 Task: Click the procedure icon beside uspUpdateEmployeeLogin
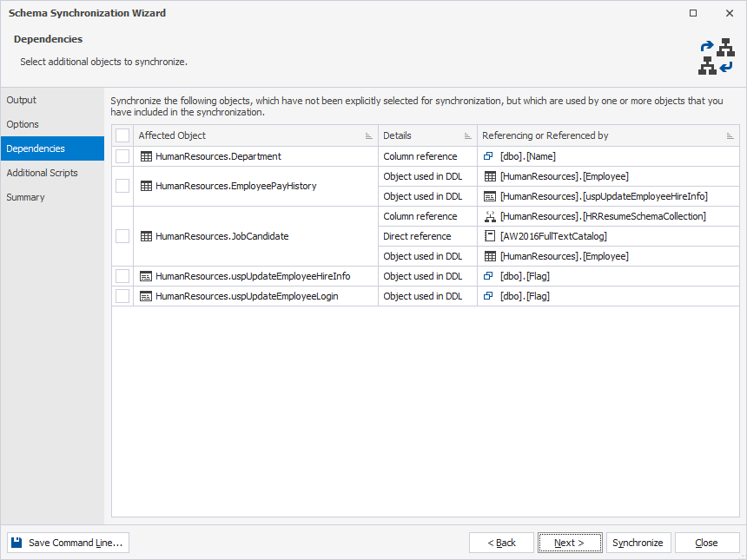click(x=144, y=296)
